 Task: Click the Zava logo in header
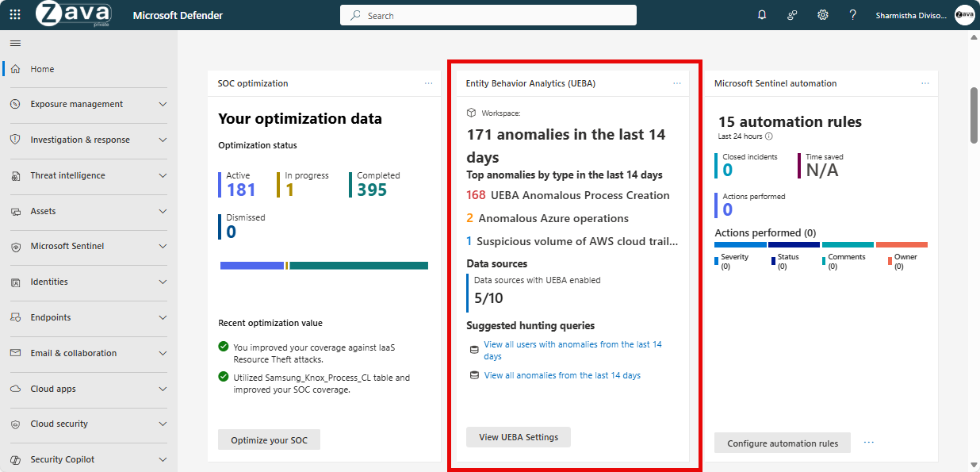[73, 15]
